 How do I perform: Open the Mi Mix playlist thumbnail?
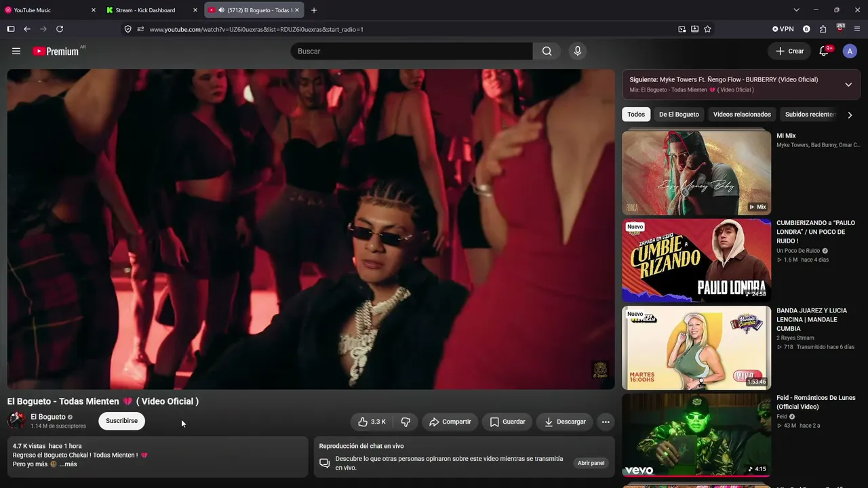pyautogui.click(x=696, y=172)
